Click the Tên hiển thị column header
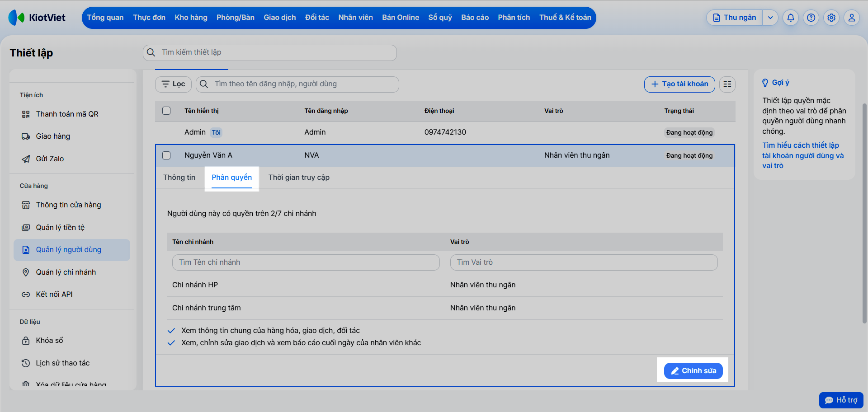 (x=202, y=111)
